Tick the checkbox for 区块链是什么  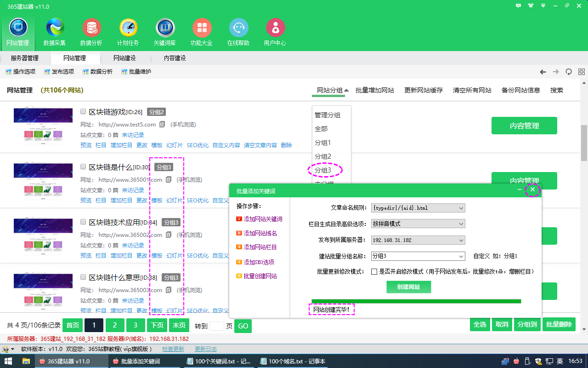(x=83, y=167)
